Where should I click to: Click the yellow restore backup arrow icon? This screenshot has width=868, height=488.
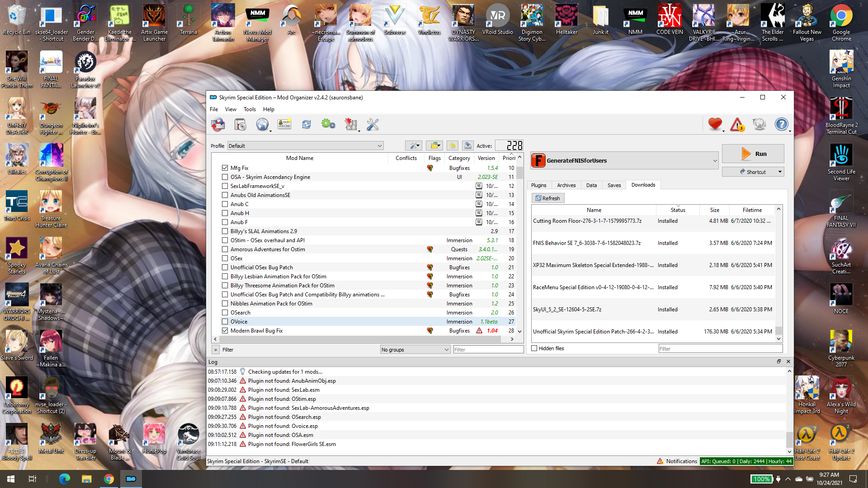click(x=452, y=145)
